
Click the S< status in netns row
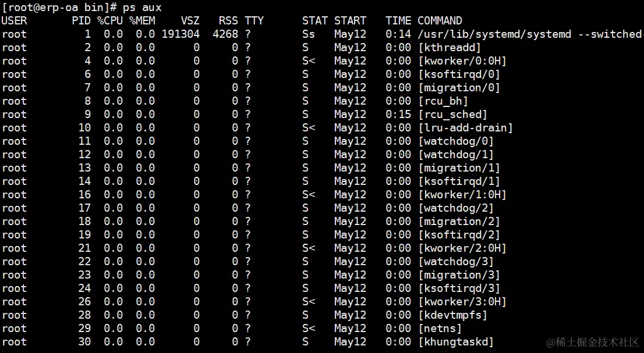[309, 329]
